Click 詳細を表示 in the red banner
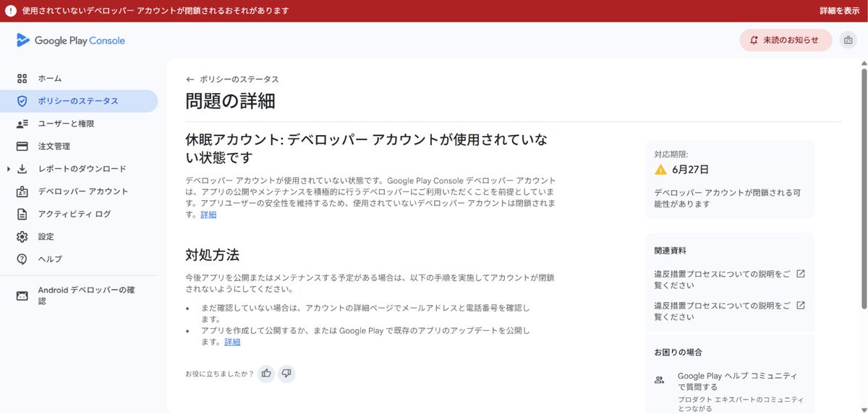The image size is (868, 414). pos(839,11)
